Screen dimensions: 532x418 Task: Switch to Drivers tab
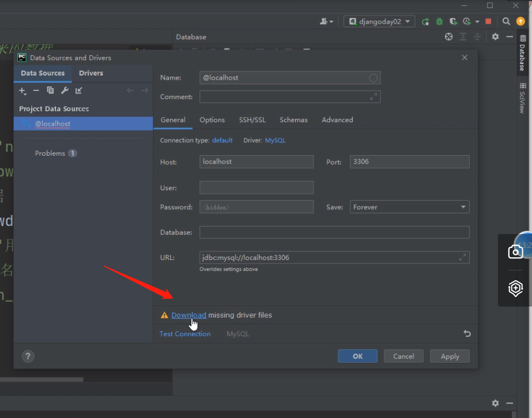pyautogui.click(x=91, y=73)
